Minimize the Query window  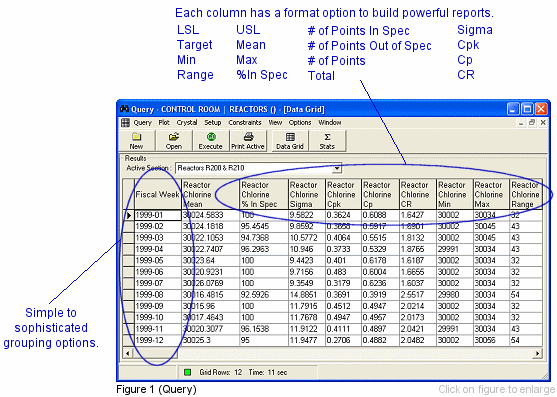(513, 109)
